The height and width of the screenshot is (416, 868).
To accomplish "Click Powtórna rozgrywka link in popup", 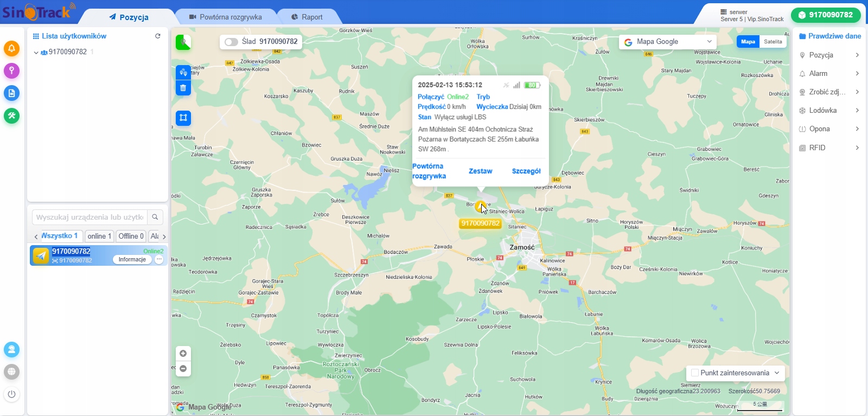I will tap(429, 171).
